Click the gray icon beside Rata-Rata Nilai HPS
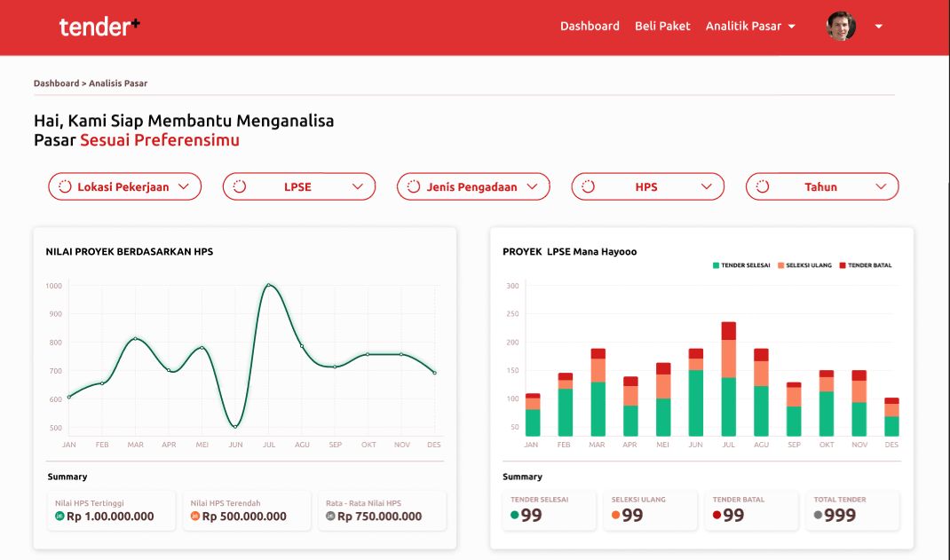 [330, 516]
